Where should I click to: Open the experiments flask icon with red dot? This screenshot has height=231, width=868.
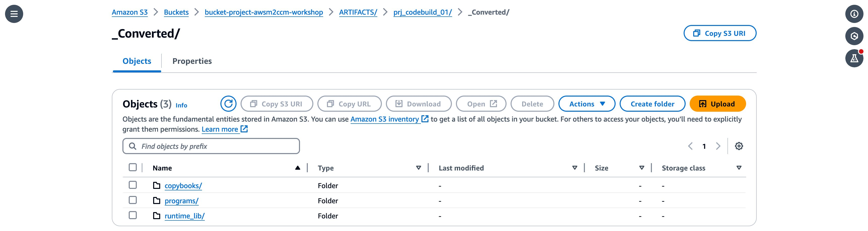(855, 58)
